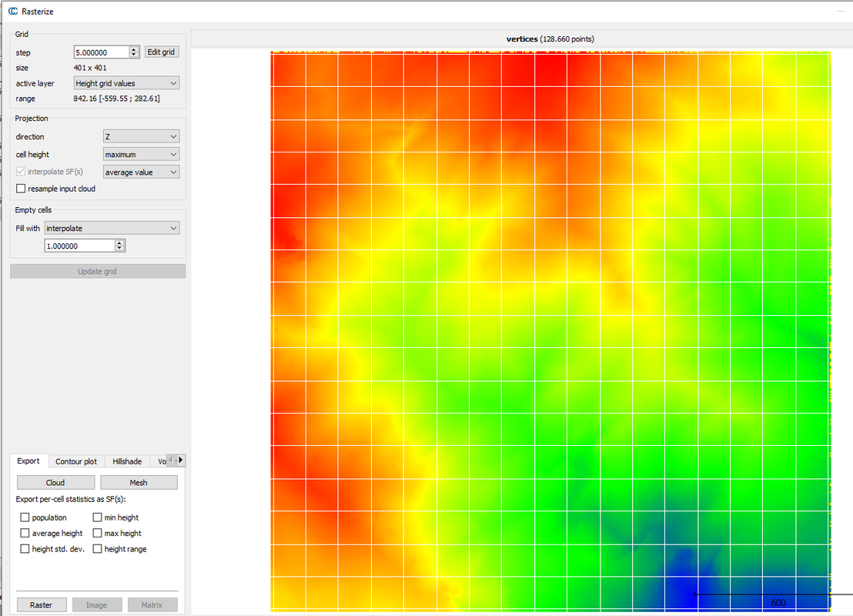Click the Edit grid button
The image size is (853, 616).
click(161, 52)
